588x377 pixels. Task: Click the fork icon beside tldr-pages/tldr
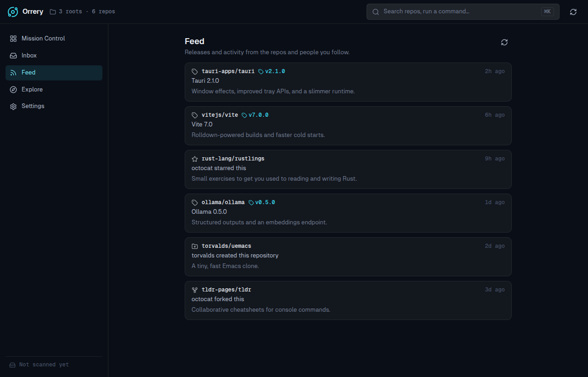pos(195,290)
